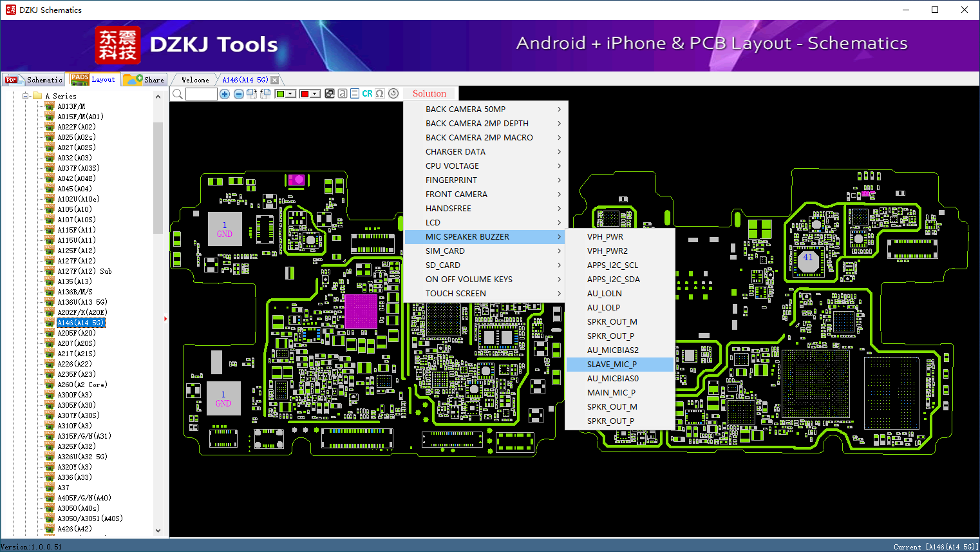Open the ON OFF VOLUME KEYS submenu
The image size is (980, 552).
pyautogui.click(x=486, y=279)
